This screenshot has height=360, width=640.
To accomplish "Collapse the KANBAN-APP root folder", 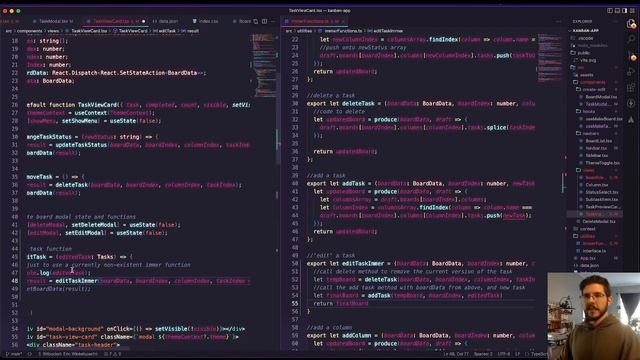I will (x=584, y=31).
